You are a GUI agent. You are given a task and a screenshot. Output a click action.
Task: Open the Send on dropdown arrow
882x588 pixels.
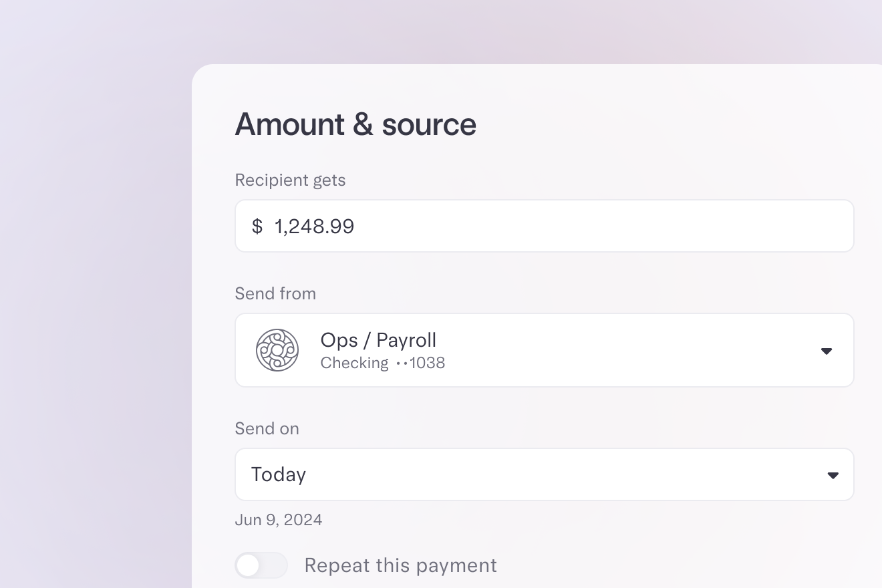[833, 475]
